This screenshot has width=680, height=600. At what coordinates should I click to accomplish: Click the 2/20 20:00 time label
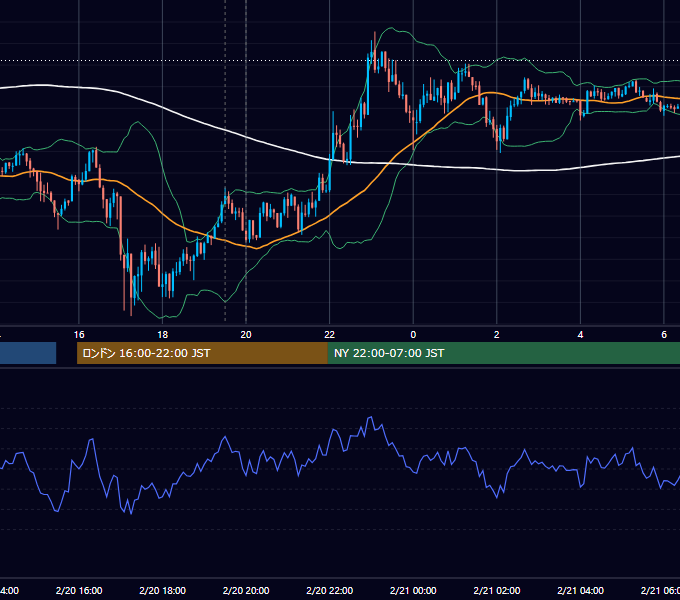click(246, 590)
